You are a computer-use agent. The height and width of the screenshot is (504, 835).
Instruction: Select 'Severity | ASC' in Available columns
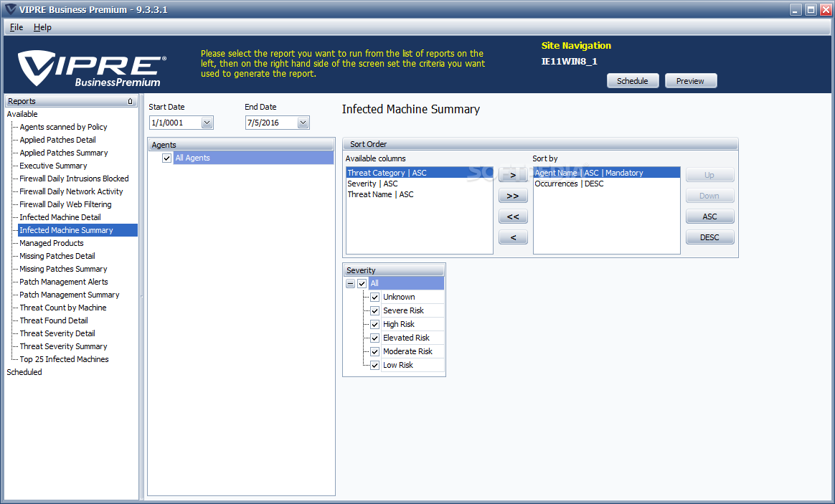(420, 184)
